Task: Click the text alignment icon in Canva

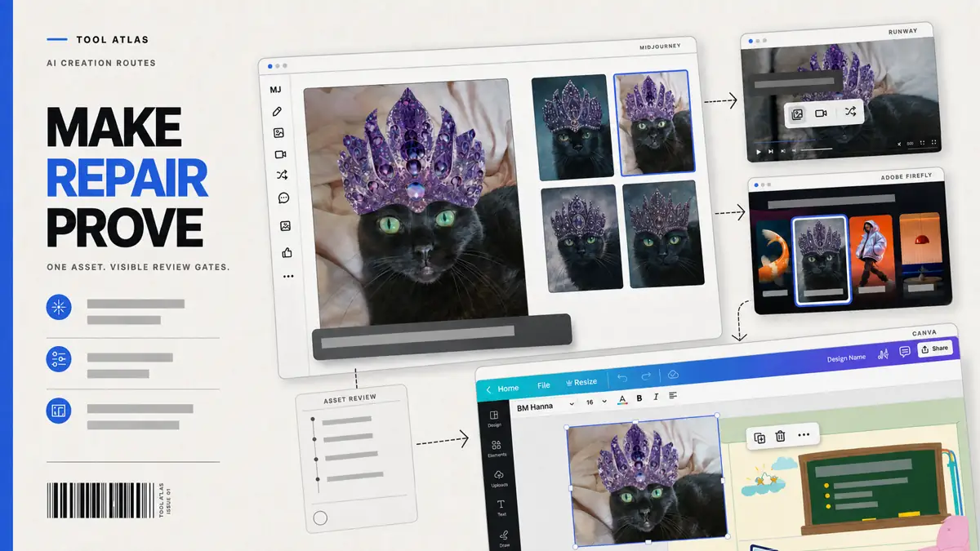Action: [x=673, y=396]
